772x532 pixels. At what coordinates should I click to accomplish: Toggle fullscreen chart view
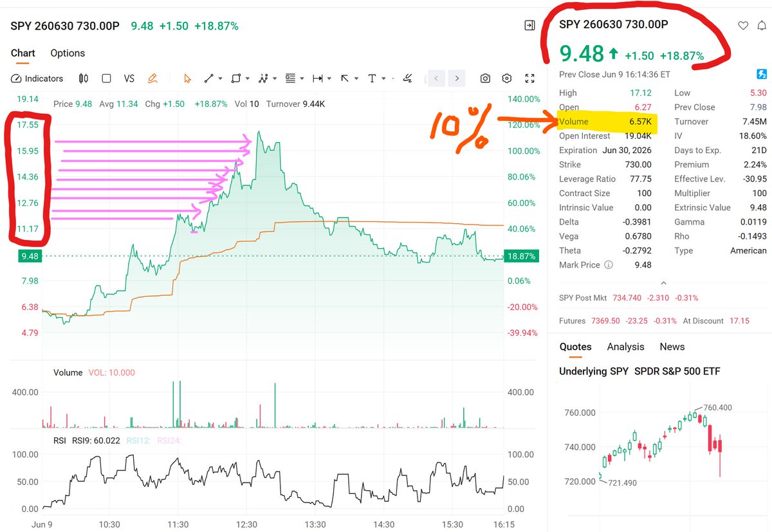pos(530,78)
